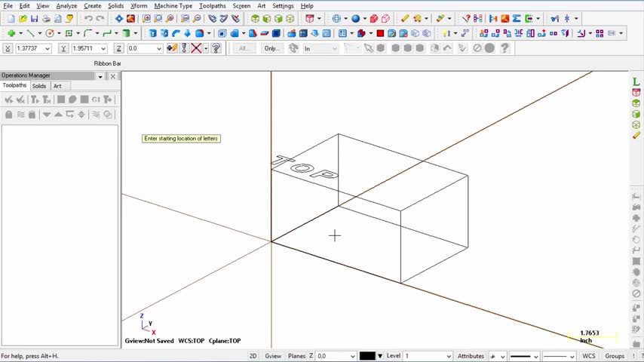Open the status bar Z depth dropdown
Screen dimensions: 644x362
coord(352,356)
